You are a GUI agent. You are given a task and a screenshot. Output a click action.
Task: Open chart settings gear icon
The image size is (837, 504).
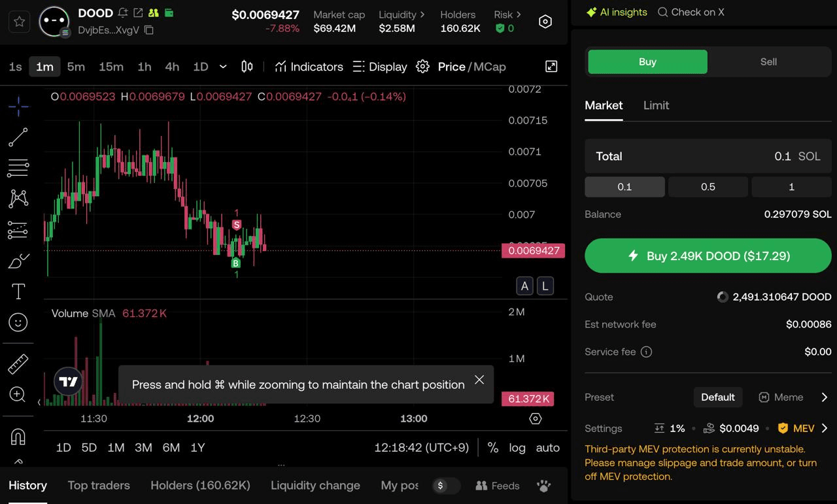tap(422, 67)
